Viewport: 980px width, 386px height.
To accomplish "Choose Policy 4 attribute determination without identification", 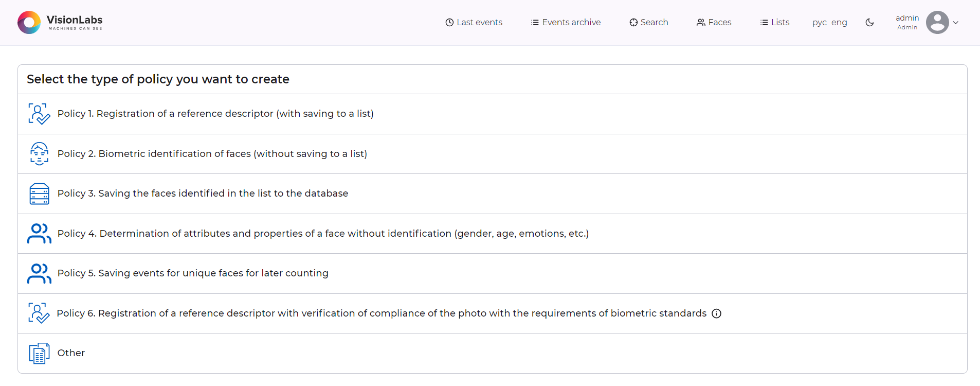I will 323,233.
